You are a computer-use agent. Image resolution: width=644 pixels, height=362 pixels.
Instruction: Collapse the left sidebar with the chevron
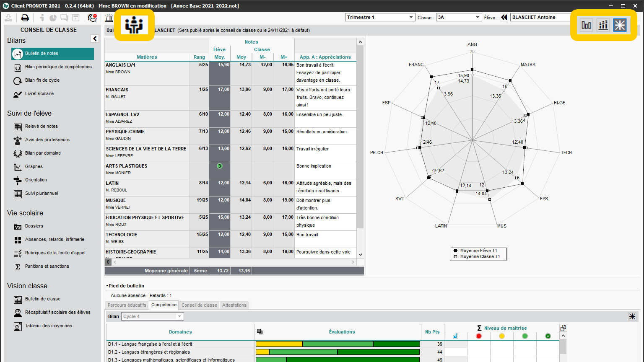pos(95,39)
